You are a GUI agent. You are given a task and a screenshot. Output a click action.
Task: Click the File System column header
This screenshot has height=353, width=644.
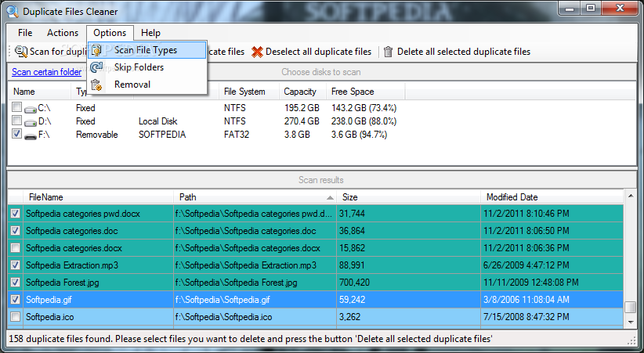click(249, 92)
